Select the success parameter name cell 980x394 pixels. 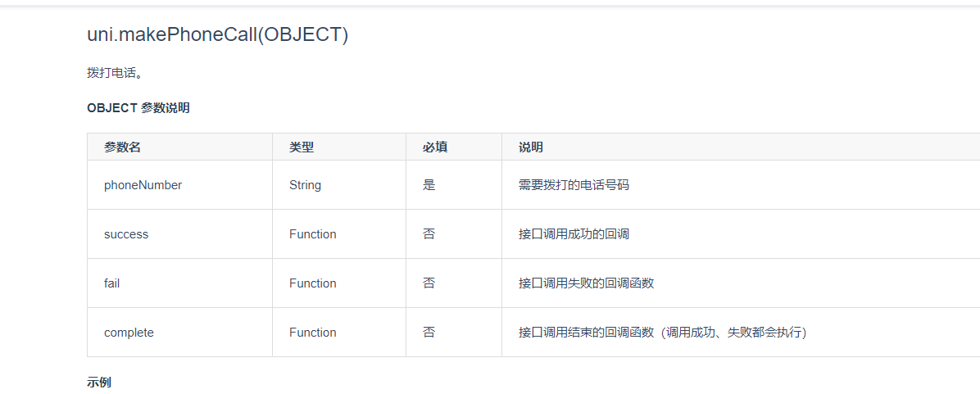126,234
